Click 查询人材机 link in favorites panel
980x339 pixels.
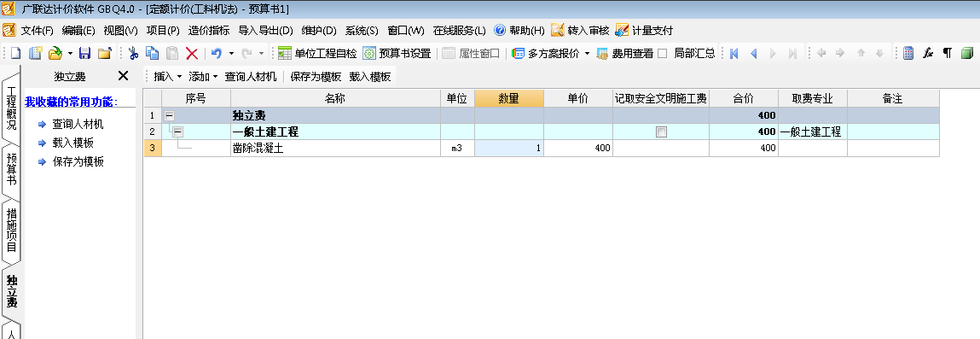point(78,124)
